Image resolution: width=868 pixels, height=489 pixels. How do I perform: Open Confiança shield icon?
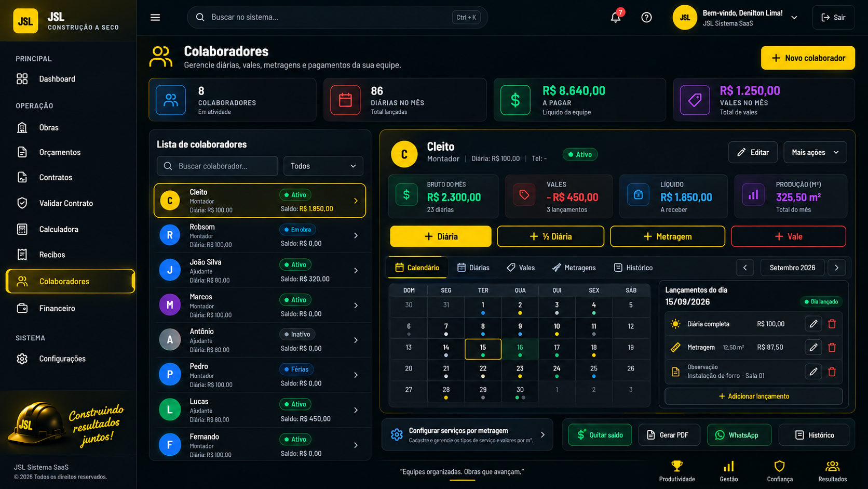coord(780,471)
